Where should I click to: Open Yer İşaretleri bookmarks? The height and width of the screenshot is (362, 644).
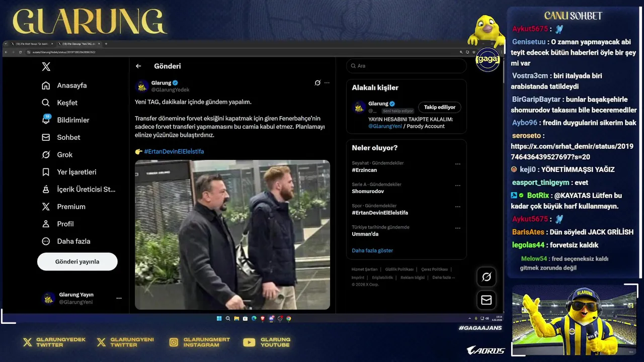click(69, 172)
